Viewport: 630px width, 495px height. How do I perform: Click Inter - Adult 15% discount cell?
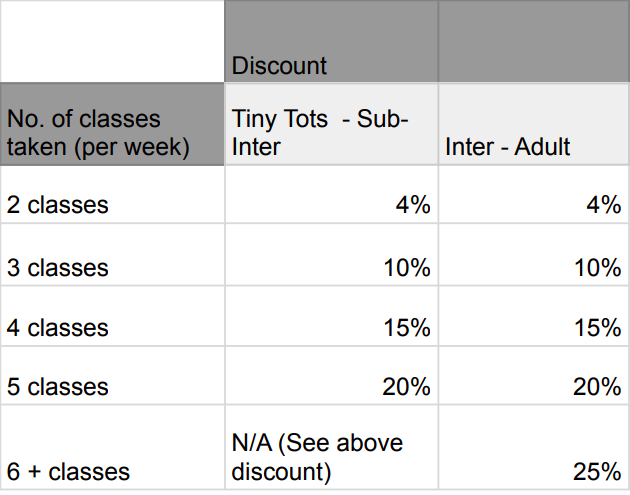pyautogui.click(x=534, y=316)
